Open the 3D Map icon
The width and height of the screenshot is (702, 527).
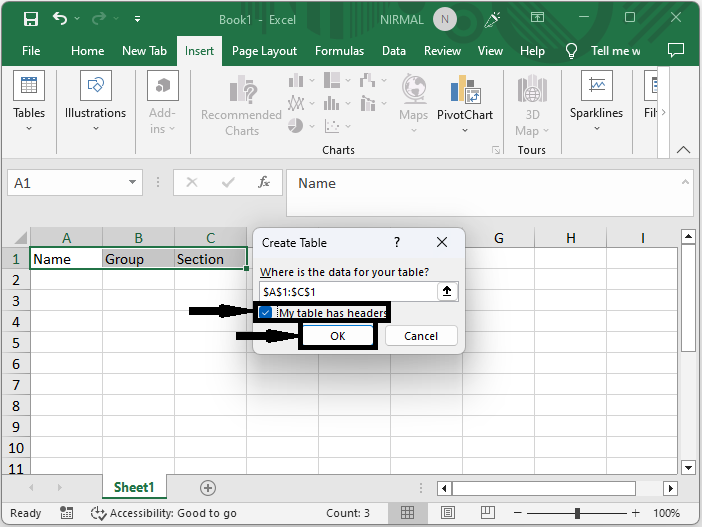click(x=532, y=89)
